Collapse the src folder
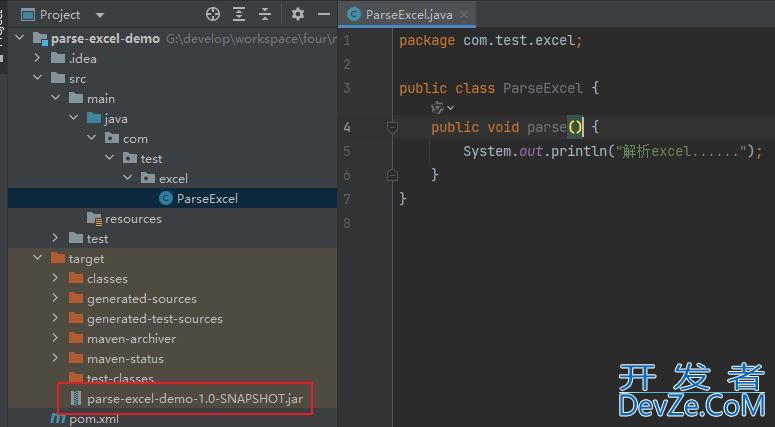The image size is (775, 427). pos(38,78)
